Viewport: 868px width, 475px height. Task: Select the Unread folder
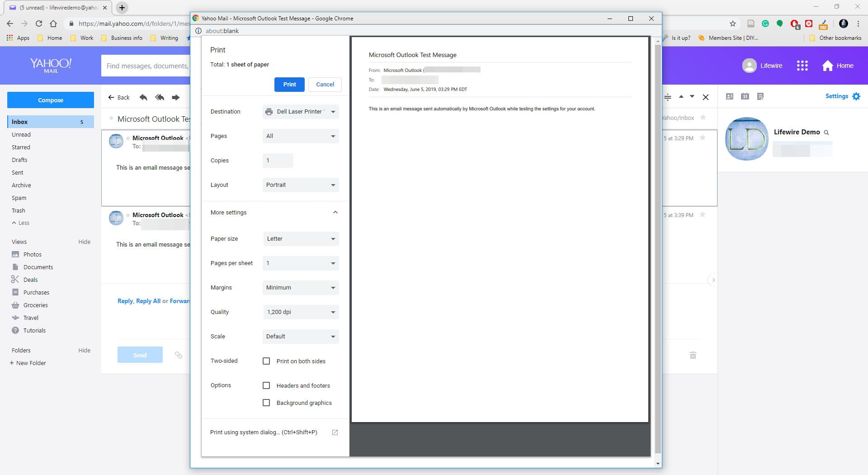click(21, 134)
